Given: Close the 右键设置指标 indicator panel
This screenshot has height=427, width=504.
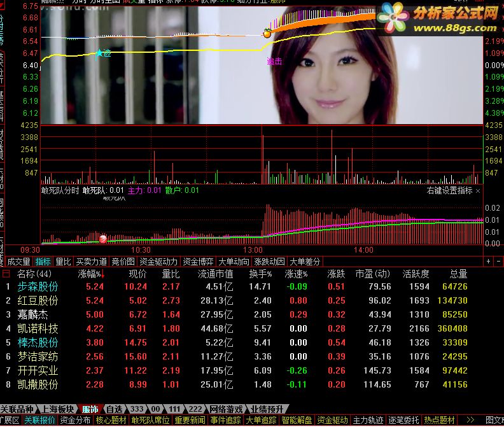Looking at the screenshot, I should tap(478, 191).
